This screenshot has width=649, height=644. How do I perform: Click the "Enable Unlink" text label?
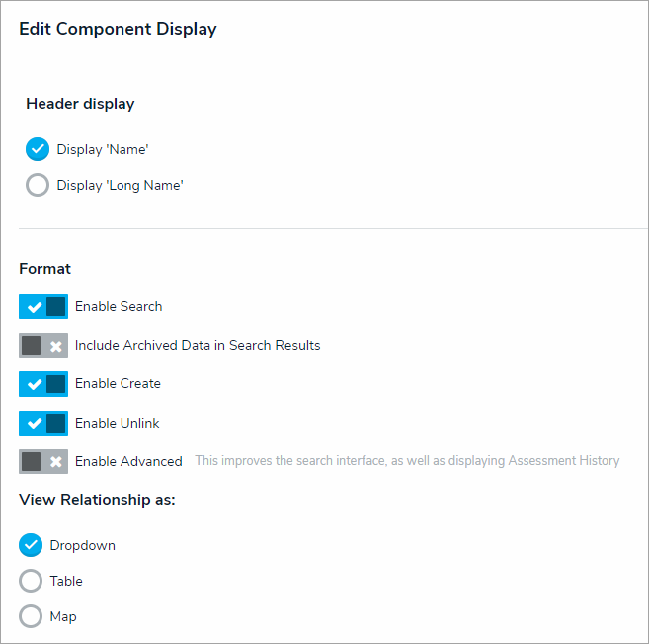coord(118,423)
